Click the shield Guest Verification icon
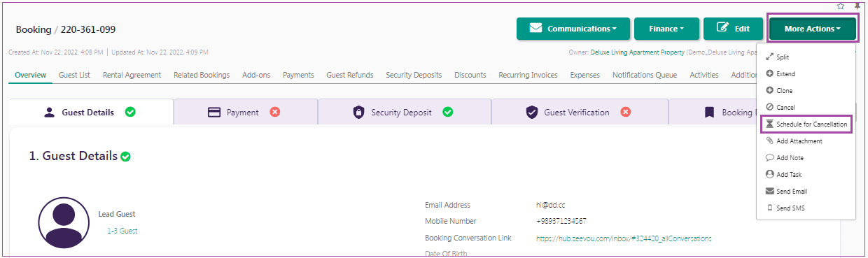The image size is (868, 258). tap(531, 112)
